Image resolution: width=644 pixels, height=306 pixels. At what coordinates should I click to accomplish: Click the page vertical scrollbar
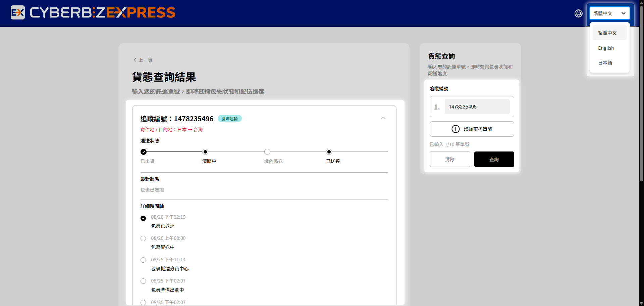[641, 94]
